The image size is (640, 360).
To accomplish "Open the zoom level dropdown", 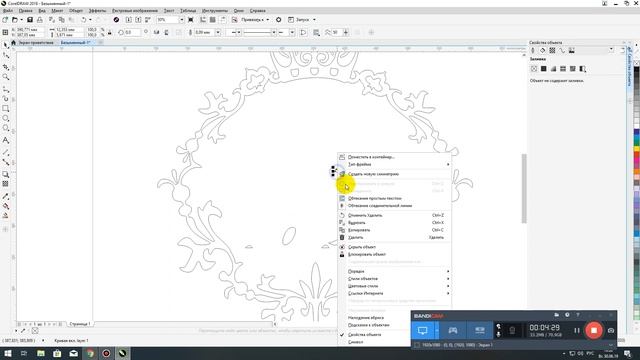I will (182, 20).
